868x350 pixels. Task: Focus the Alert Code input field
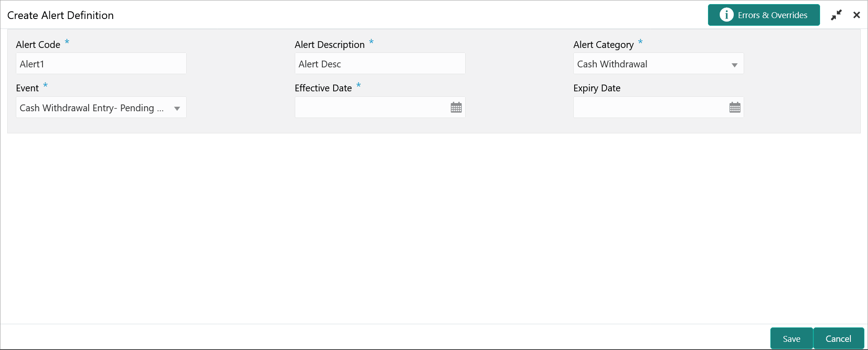[101, 64]
